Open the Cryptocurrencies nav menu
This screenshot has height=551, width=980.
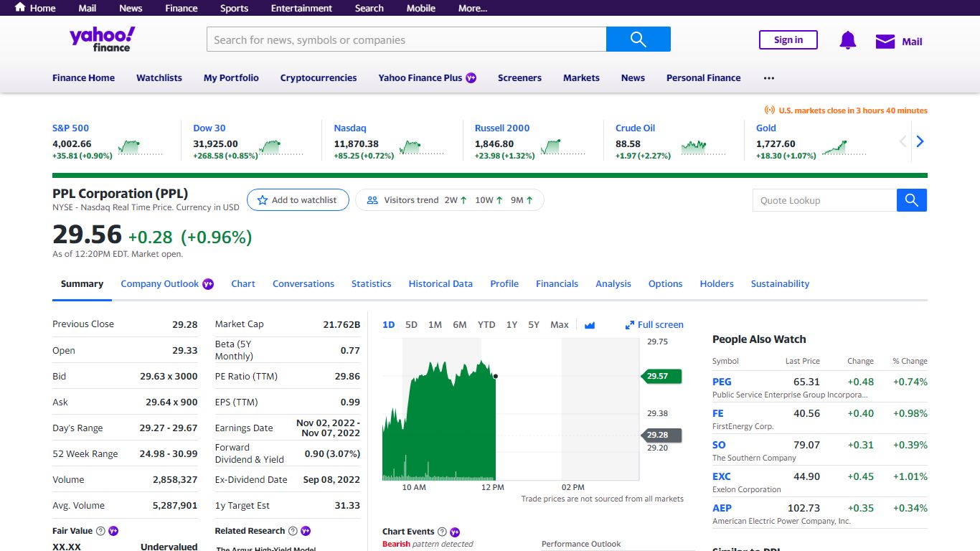(x=319, y=77)
